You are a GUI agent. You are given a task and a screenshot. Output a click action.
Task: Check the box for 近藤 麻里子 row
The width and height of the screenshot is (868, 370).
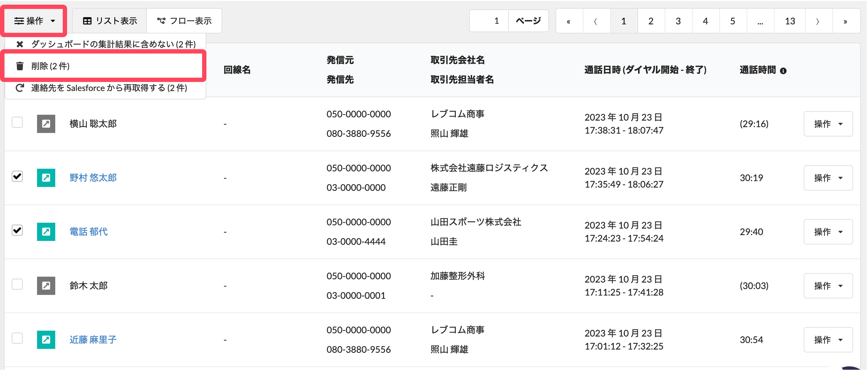[17, 338]
